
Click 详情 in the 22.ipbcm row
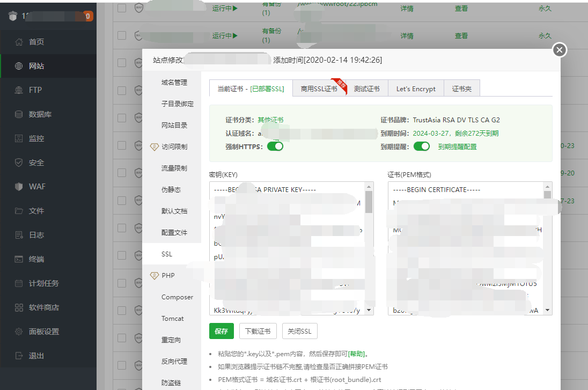click(x=407, y=8)
